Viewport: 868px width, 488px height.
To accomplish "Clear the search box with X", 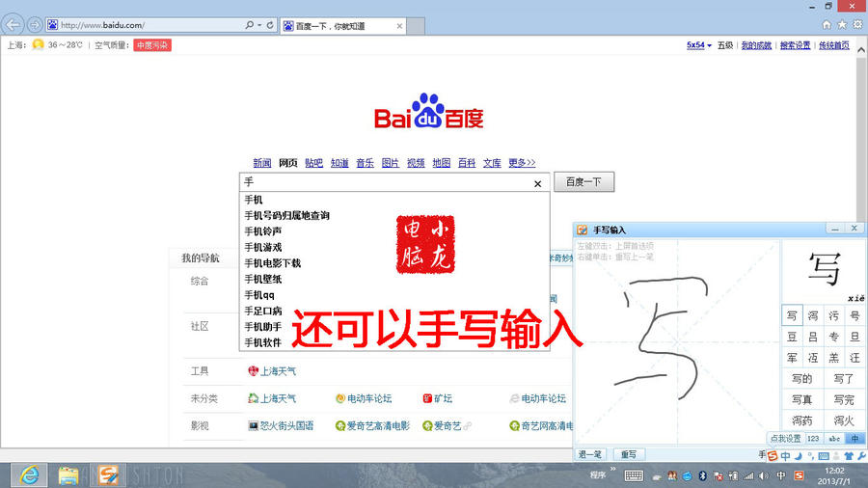I will tap(537, 183).
